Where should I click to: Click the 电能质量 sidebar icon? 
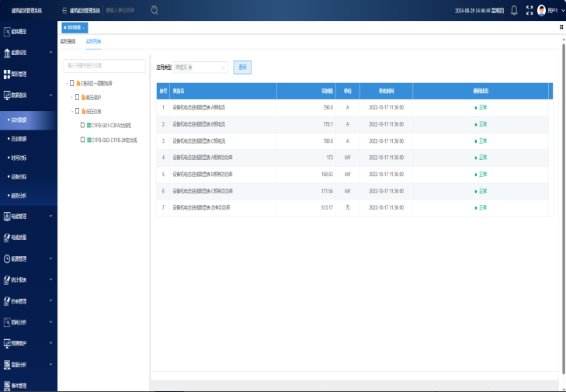click(7, 238)
